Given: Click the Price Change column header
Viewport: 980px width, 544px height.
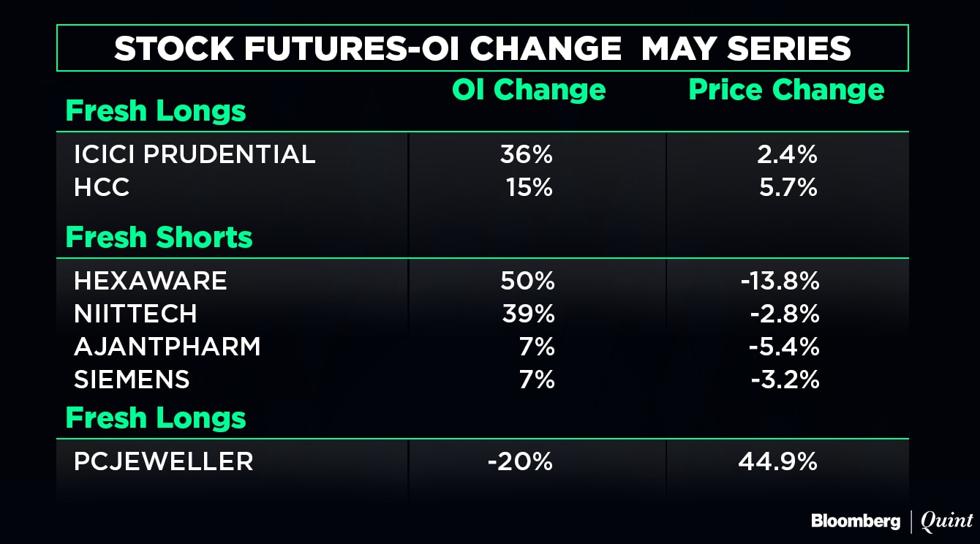Looking at the screenshot, I should 786,90.
